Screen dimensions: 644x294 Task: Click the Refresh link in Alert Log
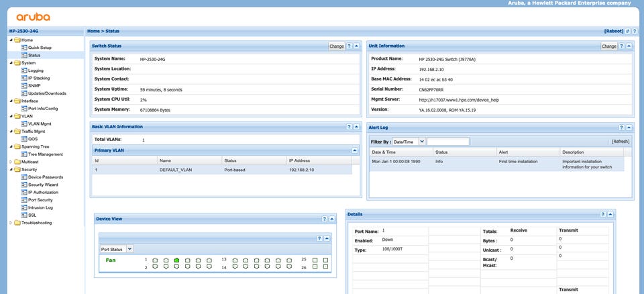pyautogui.click(x=620, y=142)
